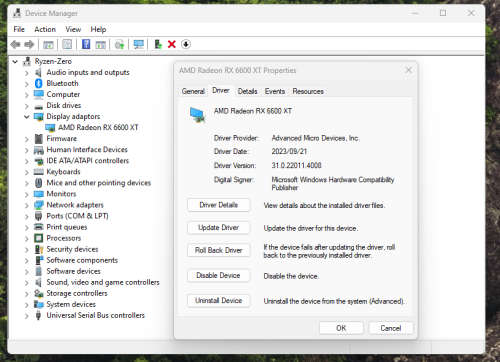This screenshot has height=362, width=500.
Task: Click Advanced Micro Devices, Inc. provider text
Action: tap(315, 138)
